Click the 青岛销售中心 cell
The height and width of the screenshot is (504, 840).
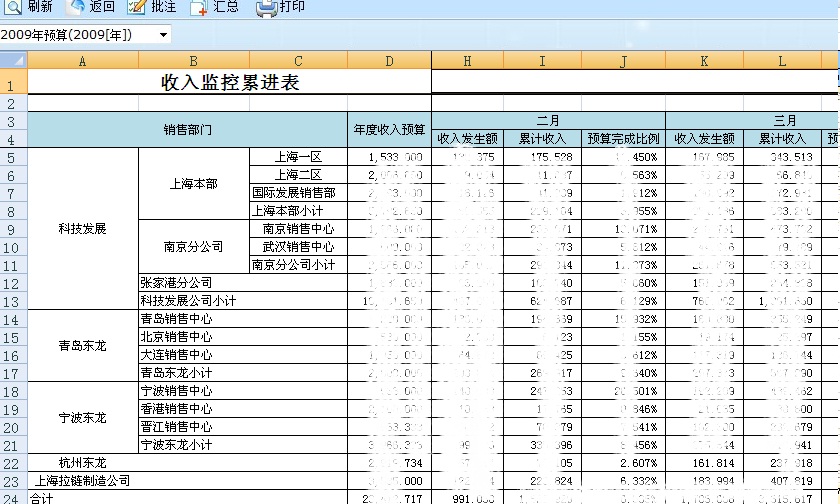243,319
